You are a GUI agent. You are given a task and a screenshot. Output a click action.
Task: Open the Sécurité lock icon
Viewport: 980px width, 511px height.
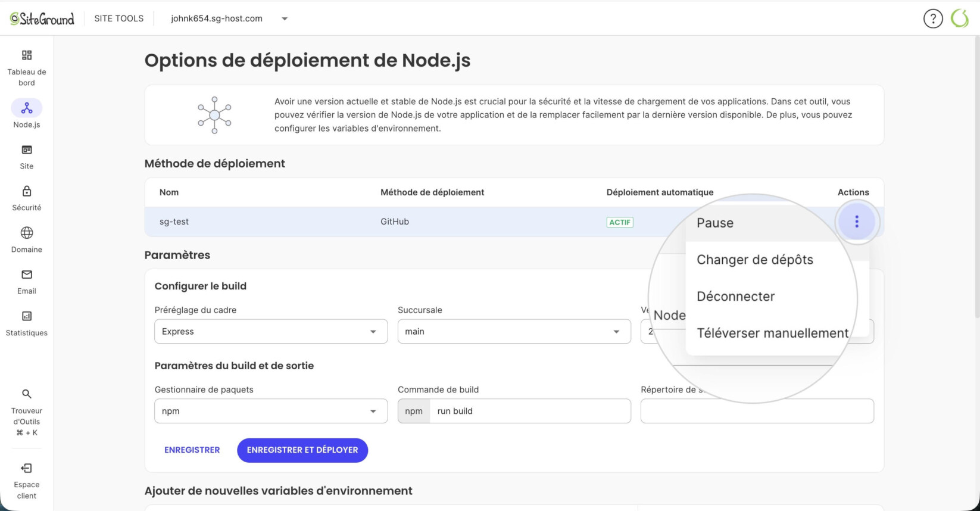pos(27,191)
